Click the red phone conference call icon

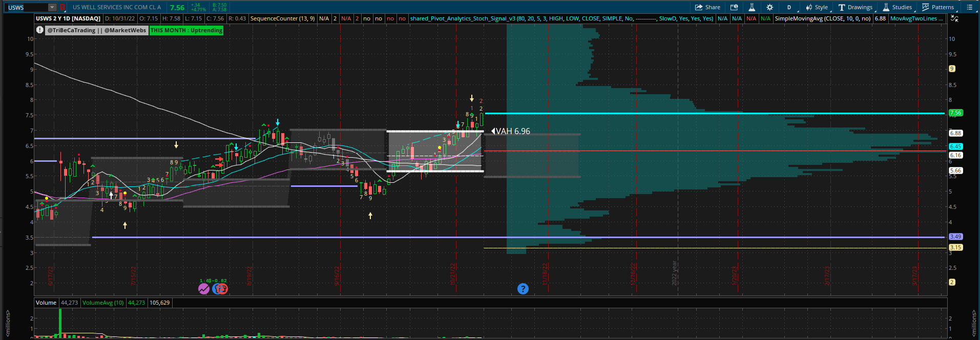tap(221, 289)
